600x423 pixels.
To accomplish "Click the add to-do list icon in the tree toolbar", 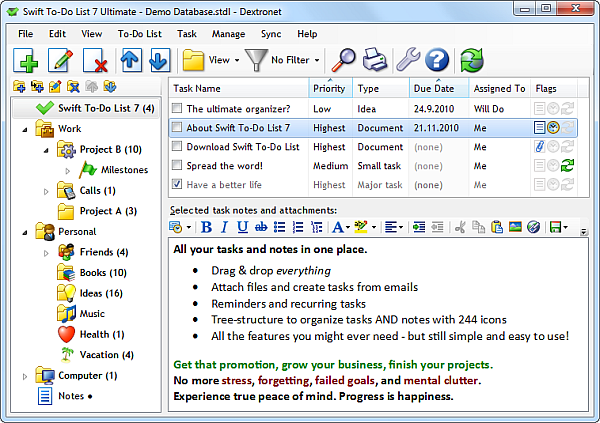I will click(x=19, y=87).
